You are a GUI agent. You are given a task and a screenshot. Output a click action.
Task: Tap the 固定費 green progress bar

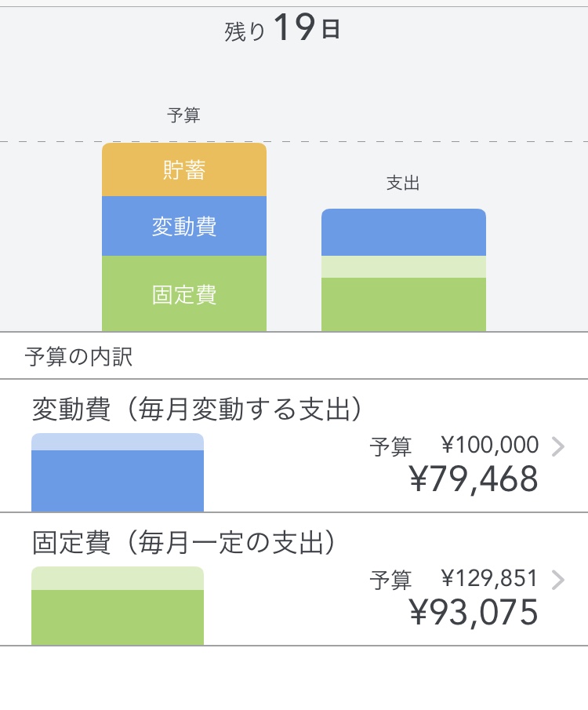coord(118,606)
